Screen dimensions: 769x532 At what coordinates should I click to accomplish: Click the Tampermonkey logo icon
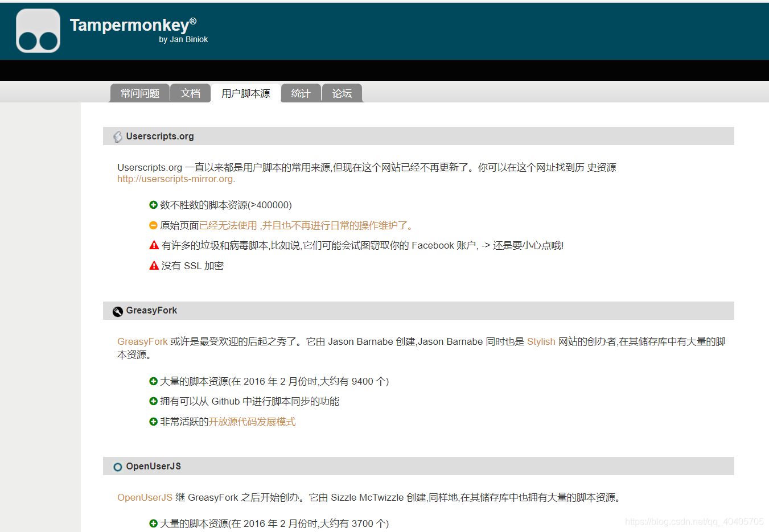pyautogui.click(x=38, y=31)
